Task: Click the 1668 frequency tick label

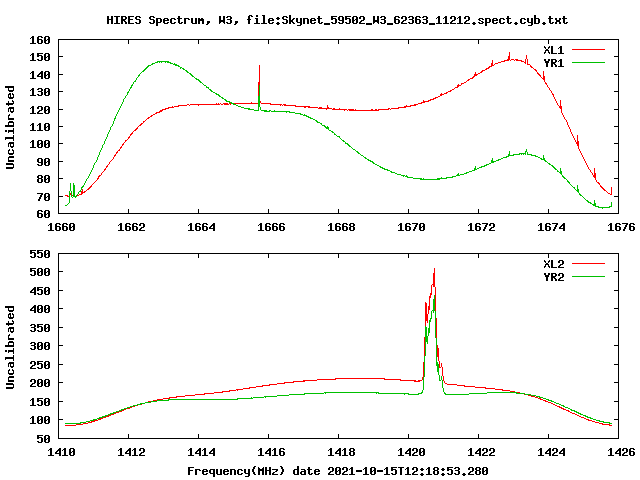Action: tap(341, 227)
